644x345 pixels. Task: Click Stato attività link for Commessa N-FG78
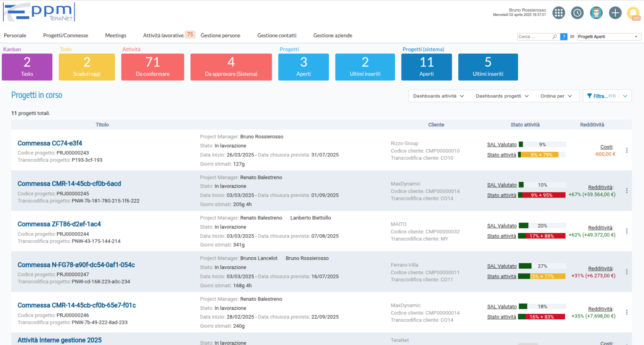(x=501, y=276)
